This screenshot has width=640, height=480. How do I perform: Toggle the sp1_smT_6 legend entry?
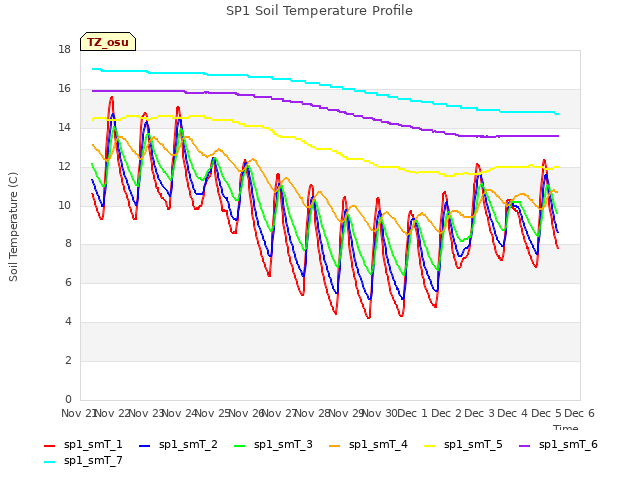click(x=558, y=445)
